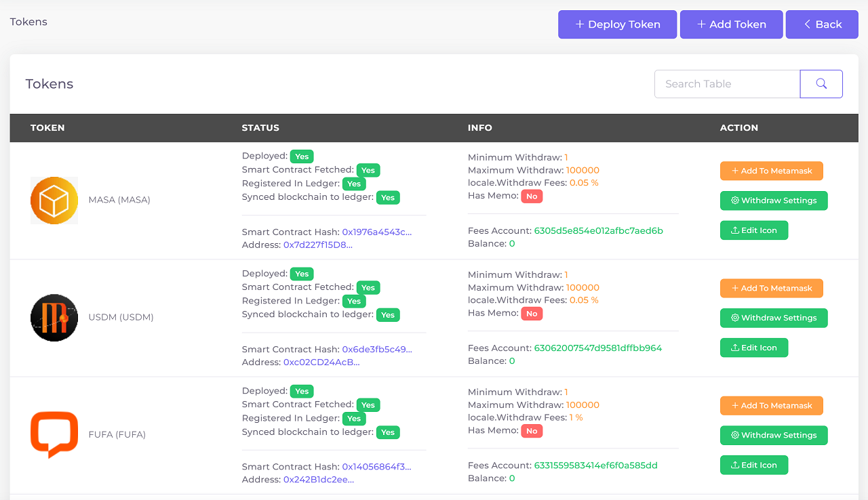
Task: Click the MASA token cube icon
Action: (x=54, y=201)
